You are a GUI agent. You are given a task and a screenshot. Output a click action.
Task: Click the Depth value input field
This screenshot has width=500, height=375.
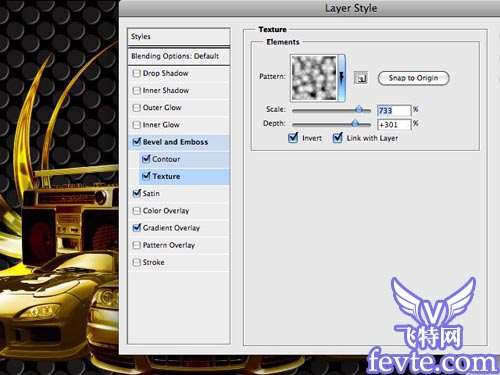tap(394, 125)
